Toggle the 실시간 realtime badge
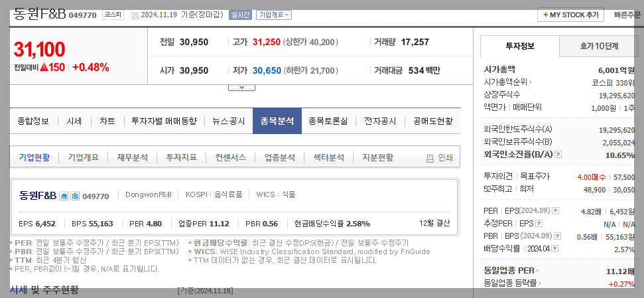 coord(240,15)
